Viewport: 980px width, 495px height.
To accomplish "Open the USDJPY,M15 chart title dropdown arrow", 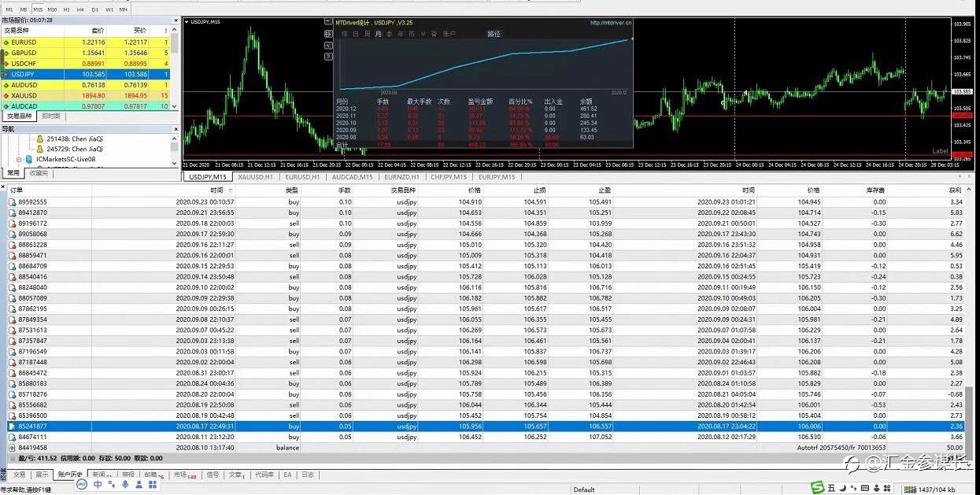I will pyautogui.click(x=186, y=22).
